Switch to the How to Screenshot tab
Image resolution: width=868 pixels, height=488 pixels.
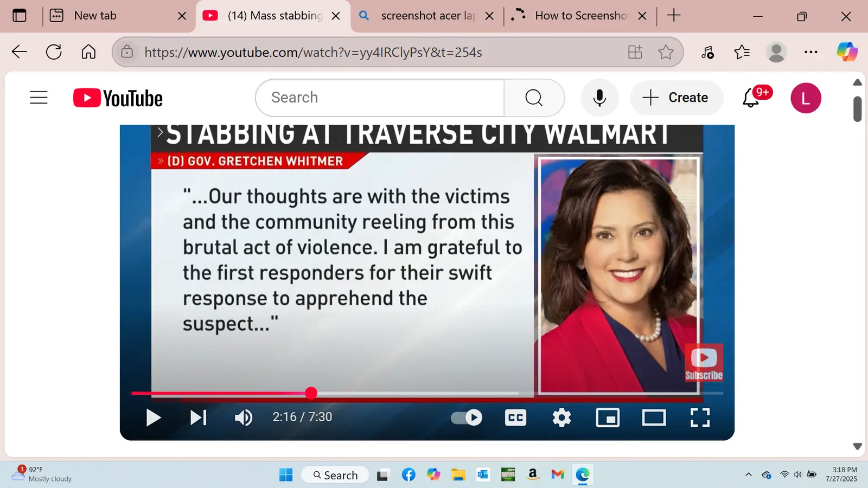(580, 16)
